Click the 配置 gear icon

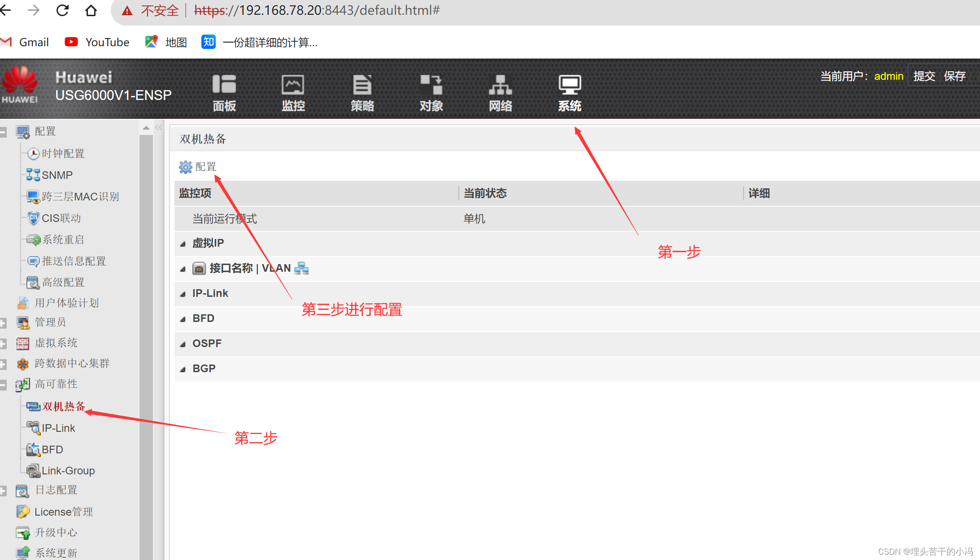point(185,167)
